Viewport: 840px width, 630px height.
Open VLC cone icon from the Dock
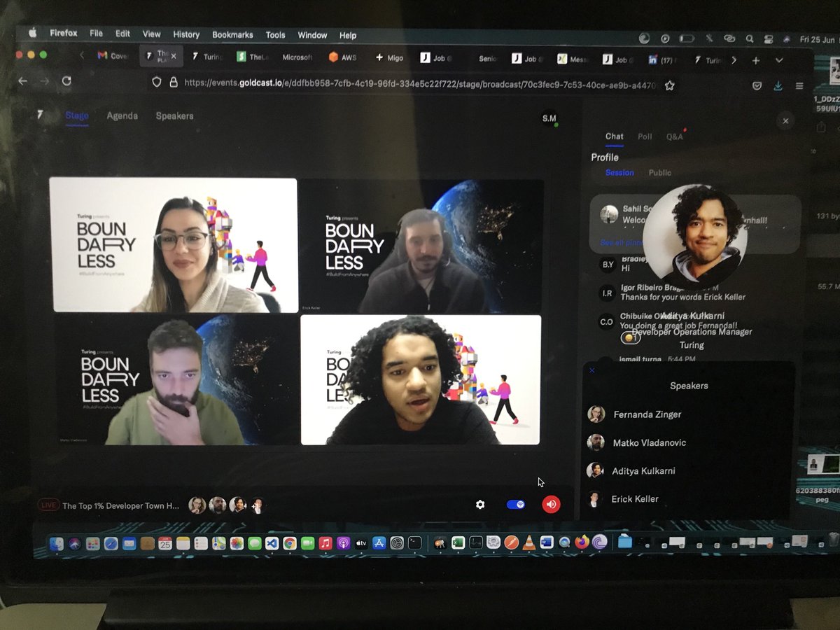[529, 542]
